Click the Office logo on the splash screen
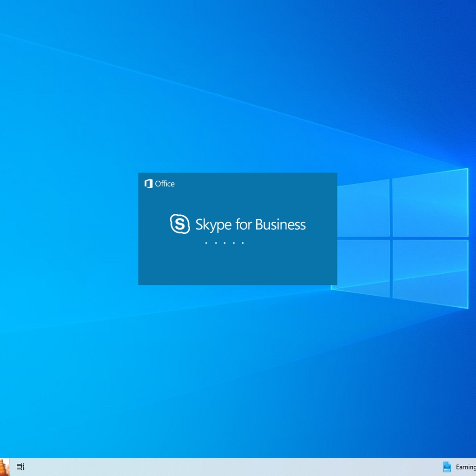This screenshot has height=476, width=476. (148, 184)
